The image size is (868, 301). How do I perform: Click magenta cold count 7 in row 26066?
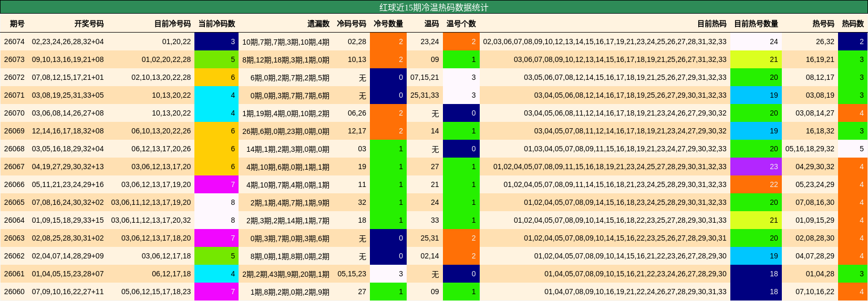pyautogui.click(x=216, y=184)
